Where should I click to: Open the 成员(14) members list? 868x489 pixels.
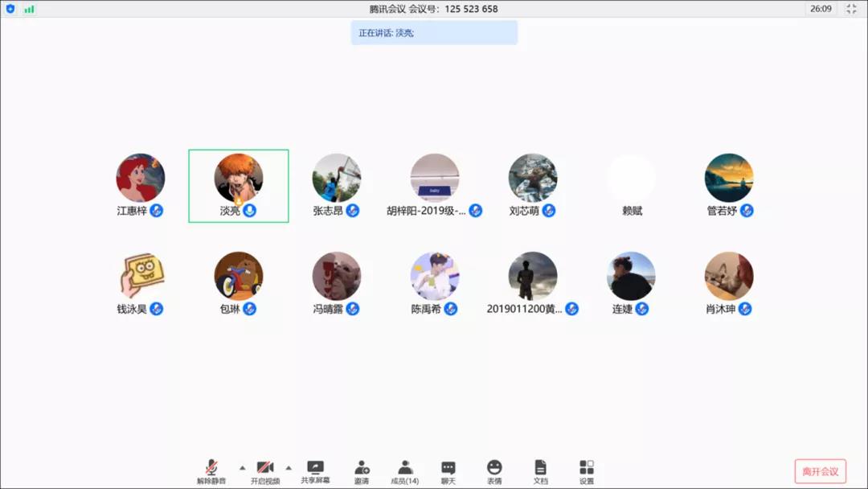coord(405,467)
